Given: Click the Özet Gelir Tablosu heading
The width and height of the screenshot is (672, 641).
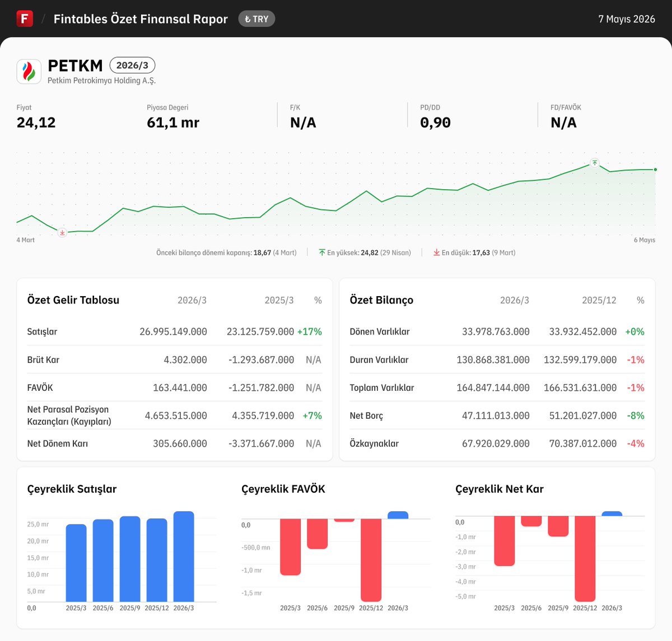Looking at the screenshot, I should tap(73, 300).
